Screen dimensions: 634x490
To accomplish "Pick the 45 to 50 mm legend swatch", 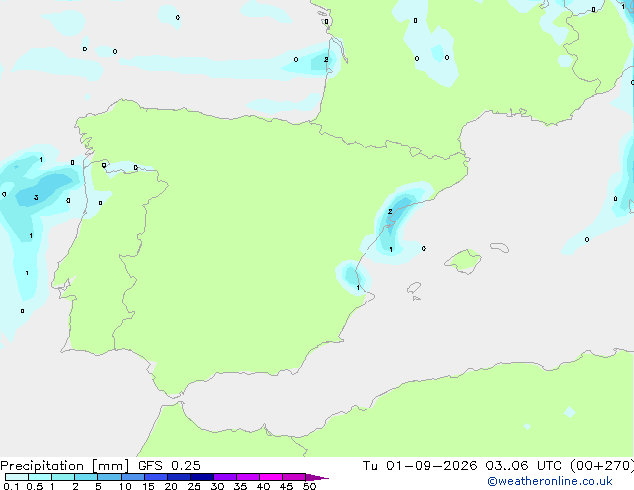I will (x=294, y=477).
